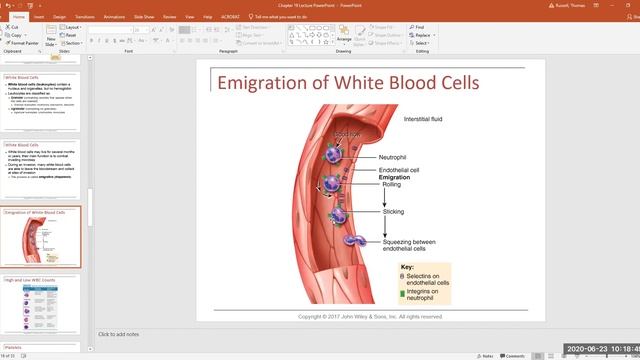Screen dimensions: 640x360
Task: Open the Transitions ribbon tab
Action: pyautogui.click(x=84, y=17)
